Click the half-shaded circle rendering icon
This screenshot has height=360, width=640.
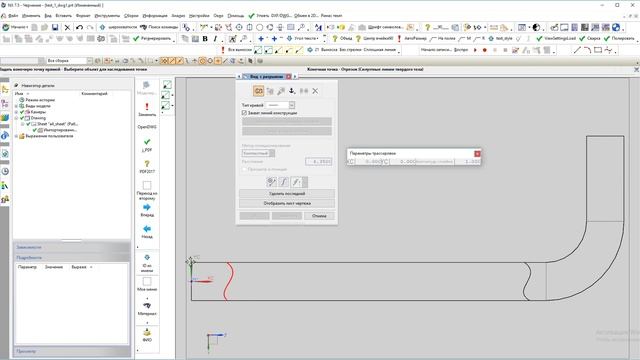[x=536, y=27]
